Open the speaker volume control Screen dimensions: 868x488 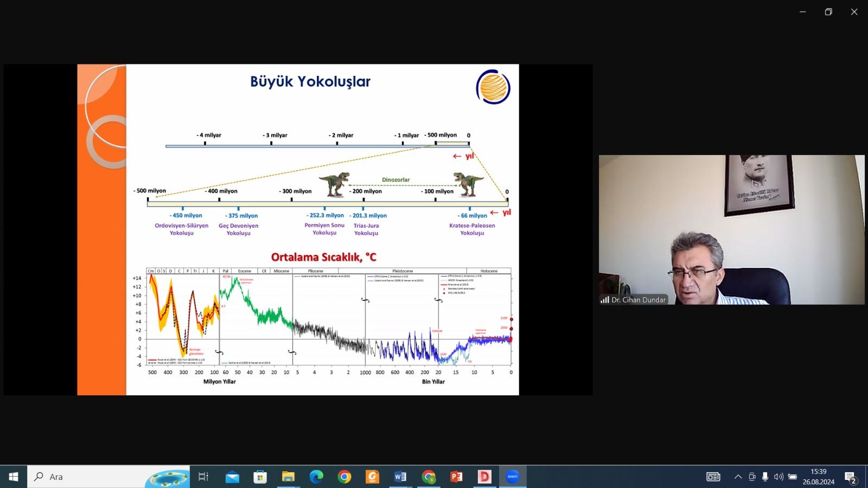coord(778,477)
